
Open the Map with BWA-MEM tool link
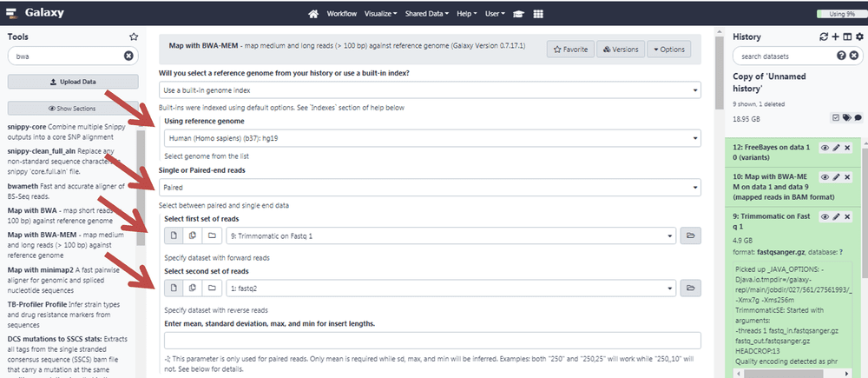pyautogui.click(x=42, y=235)
